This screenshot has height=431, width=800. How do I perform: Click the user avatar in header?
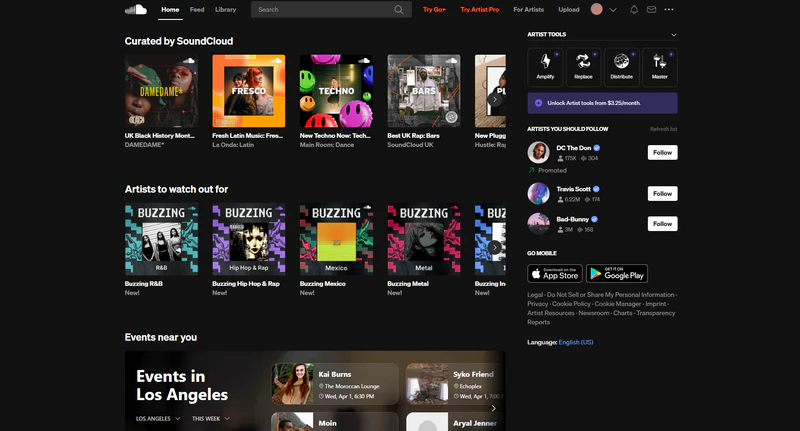596,9
